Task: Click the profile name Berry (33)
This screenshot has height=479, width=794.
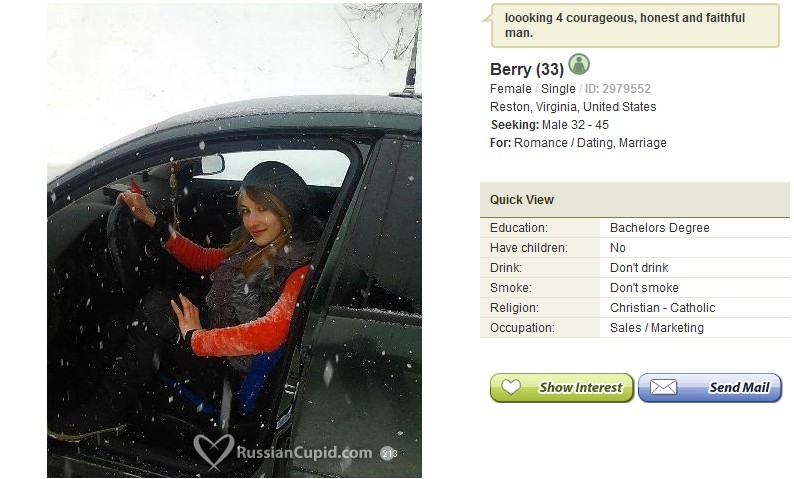Action: point(527,69)
